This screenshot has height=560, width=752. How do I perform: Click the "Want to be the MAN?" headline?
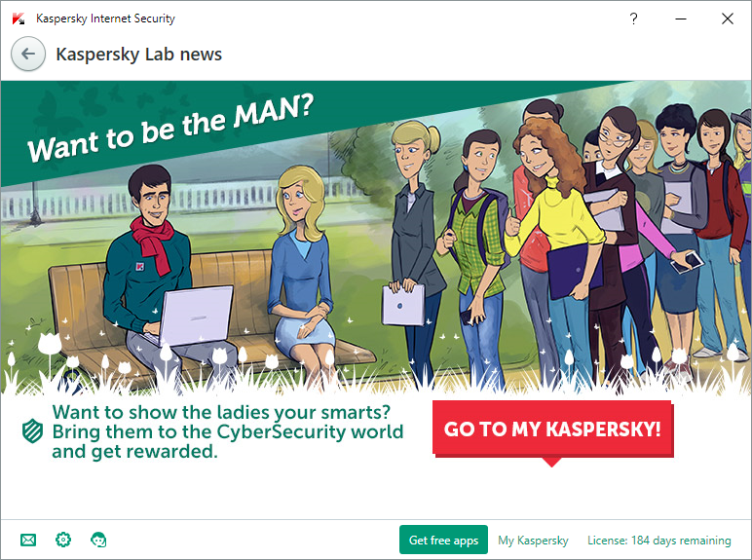170,127
